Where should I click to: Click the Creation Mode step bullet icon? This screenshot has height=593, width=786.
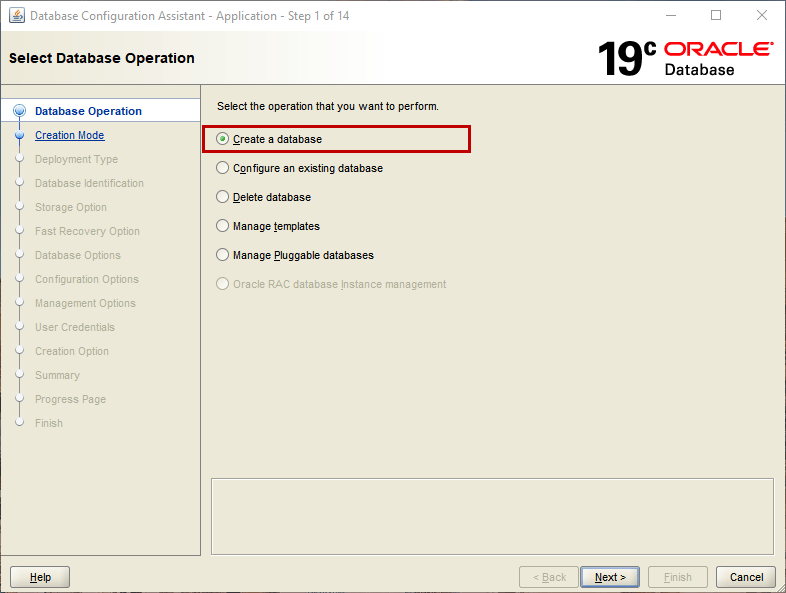(x=20, y=135)
